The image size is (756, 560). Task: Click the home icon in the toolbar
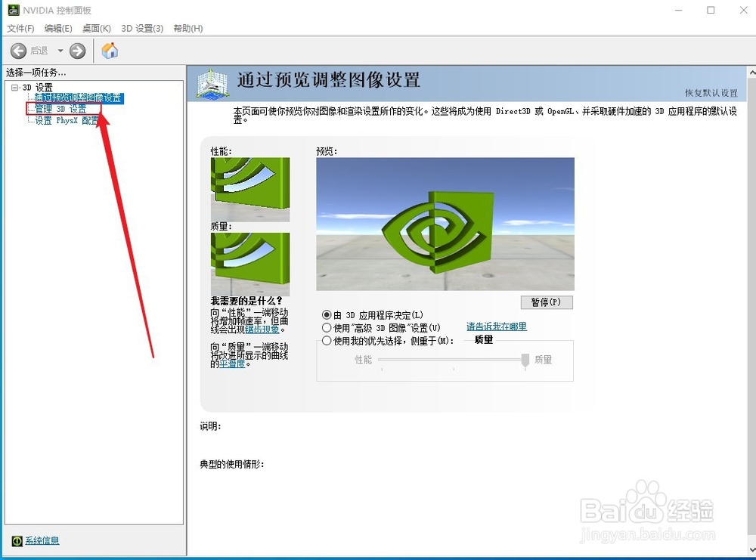[109, 51]
